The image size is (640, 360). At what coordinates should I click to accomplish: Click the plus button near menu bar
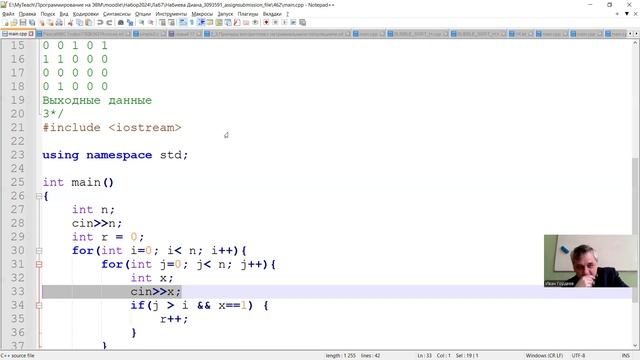point(617,14)
